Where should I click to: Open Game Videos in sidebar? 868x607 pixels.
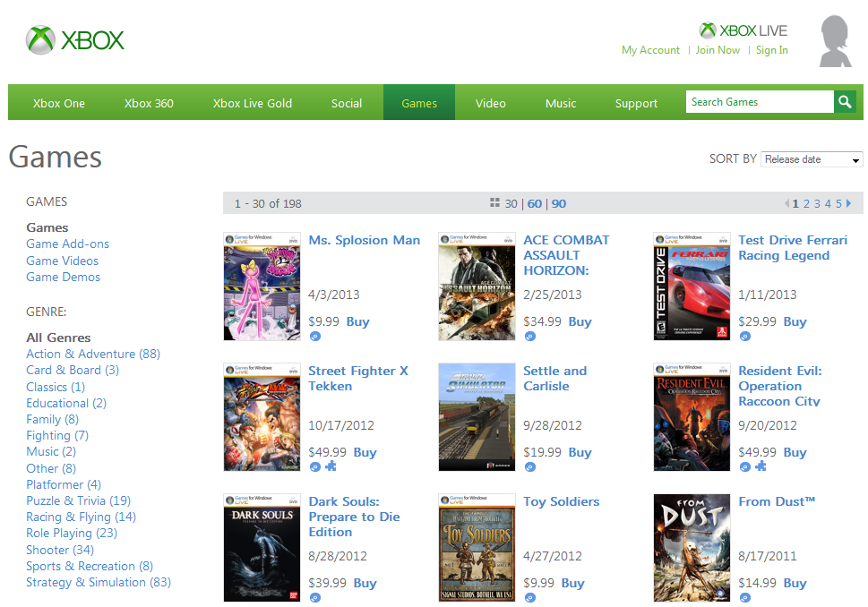[62, 261]
